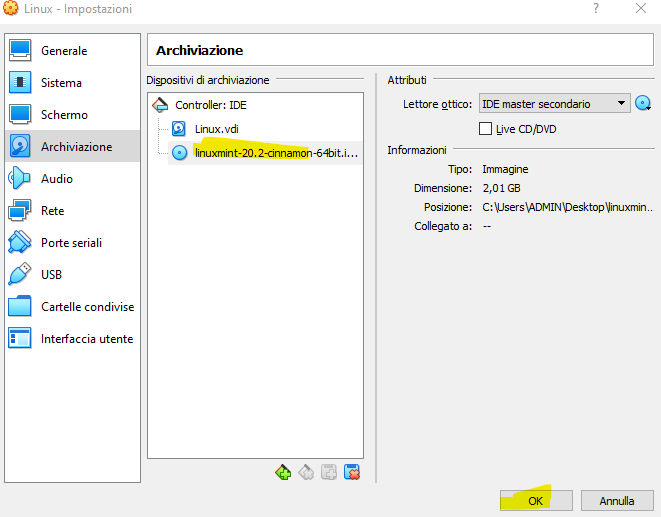The height and width of the screenshot is (517, 661).
Task: Open Interfaccia utente label
Action: [87, 339]
